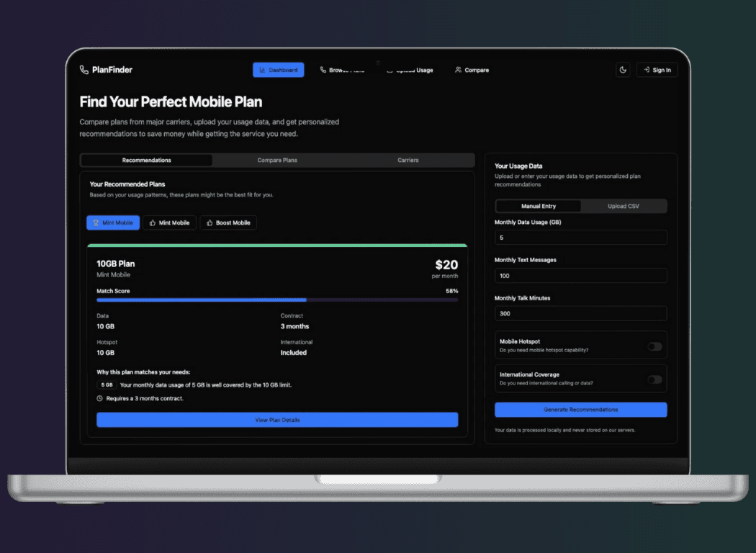
Task: Click the Sign In arrow icon
Action: click(x=646, y=70)
